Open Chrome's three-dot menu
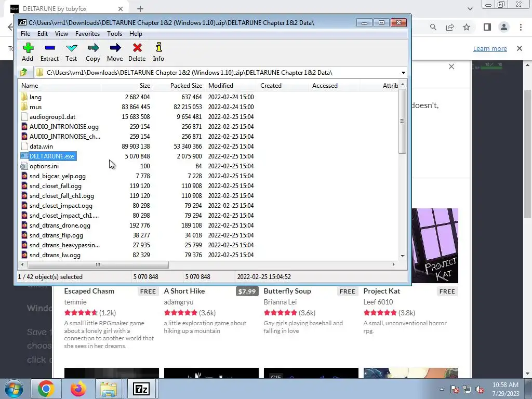Viewport: 532px width, 399px height. click(x=521, y=27)
